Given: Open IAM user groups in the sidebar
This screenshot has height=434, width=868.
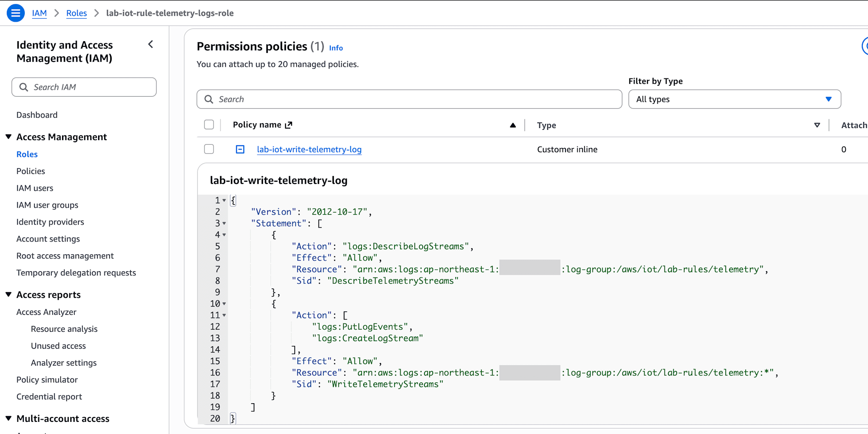Looking at the screenshot, I should coord(47,205).
